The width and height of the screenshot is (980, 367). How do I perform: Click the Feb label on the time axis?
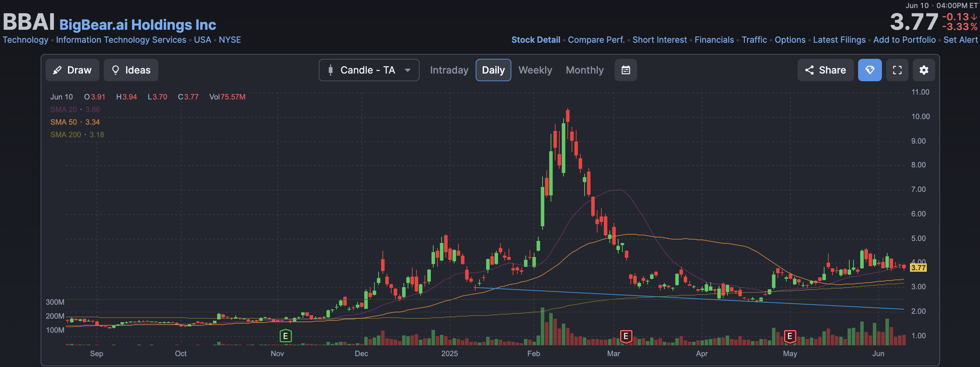coord(533,354)
